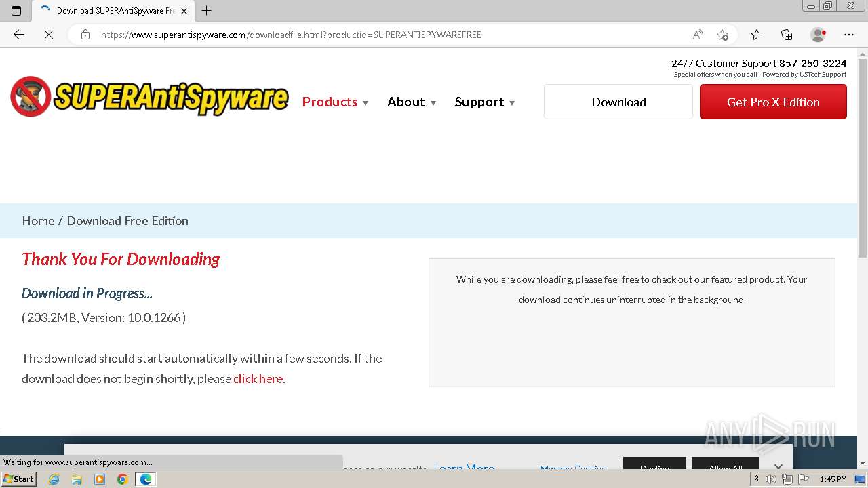Expand the About menu
868x488 pixels.
click(412, 102)
